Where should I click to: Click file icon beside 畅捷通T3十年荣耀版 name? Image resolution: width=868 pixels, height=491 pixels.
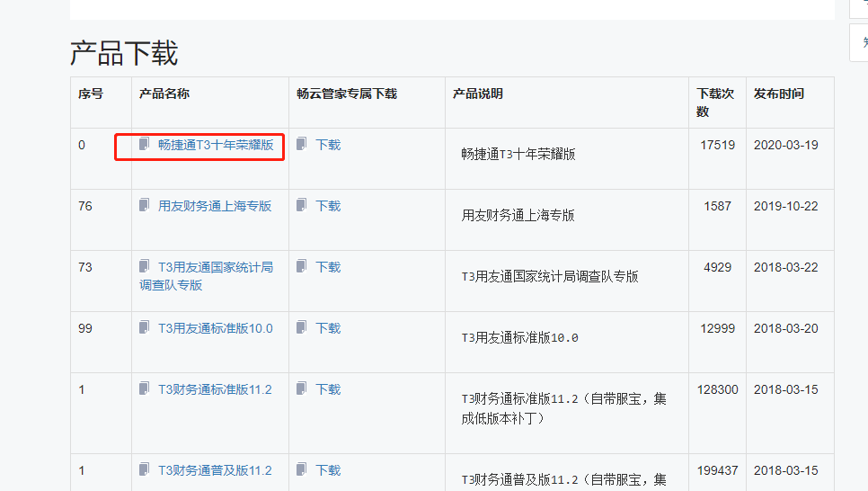coord(144,144)
